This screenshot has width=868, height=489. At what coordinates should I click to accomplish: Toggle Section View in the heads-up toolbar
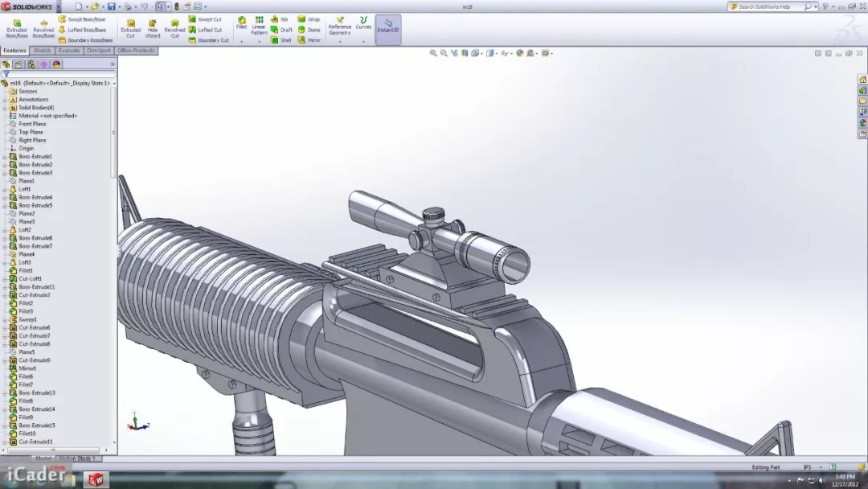465,53
